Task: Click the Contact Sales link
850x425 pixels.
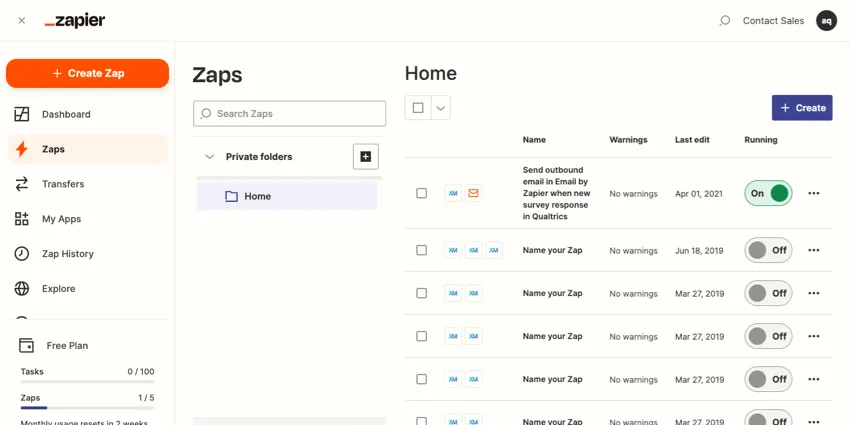Action: point(773,21)
